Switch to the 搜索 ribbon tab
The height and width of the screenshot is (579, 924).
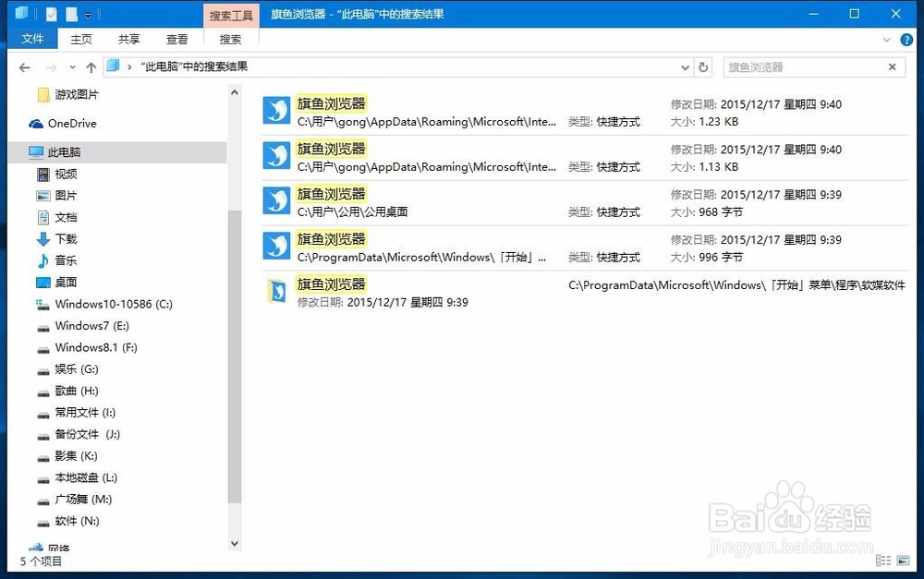point(230,40)
